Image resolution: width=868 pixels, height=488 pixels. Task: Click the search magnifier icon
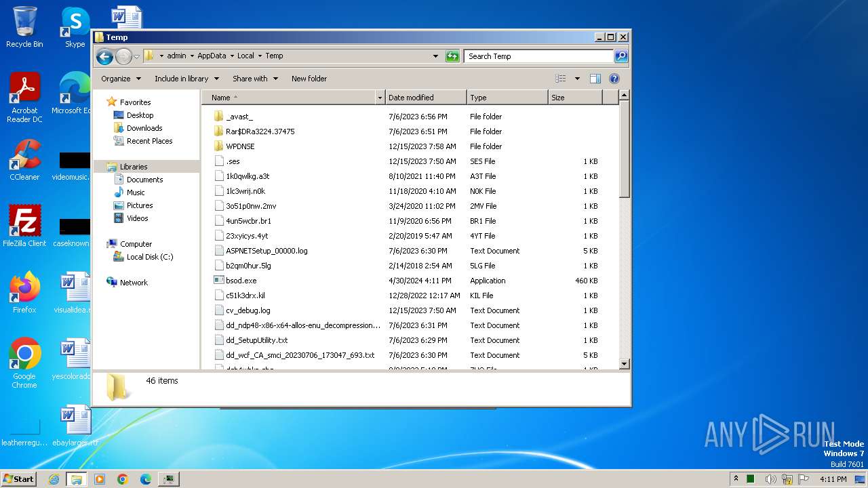[621, 56]
